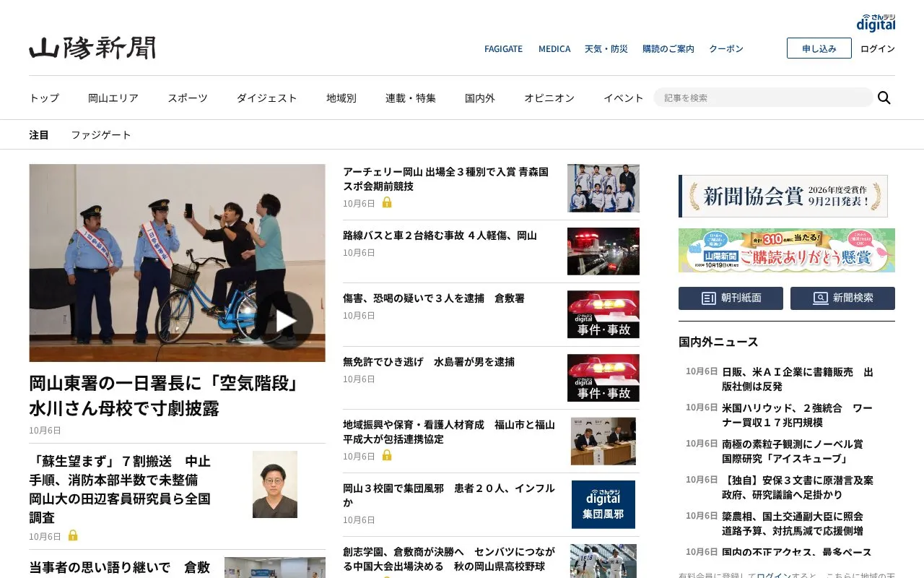Open the ダイジェスト section

tap(267, 98)
